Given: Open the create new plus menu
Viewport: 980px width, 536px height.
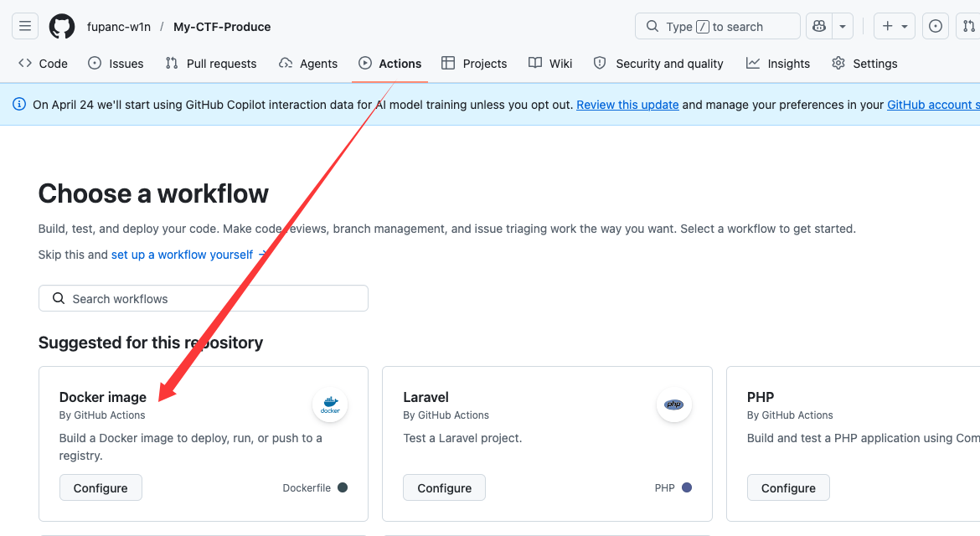Looking at the screenshot, I should pos(895,26).
